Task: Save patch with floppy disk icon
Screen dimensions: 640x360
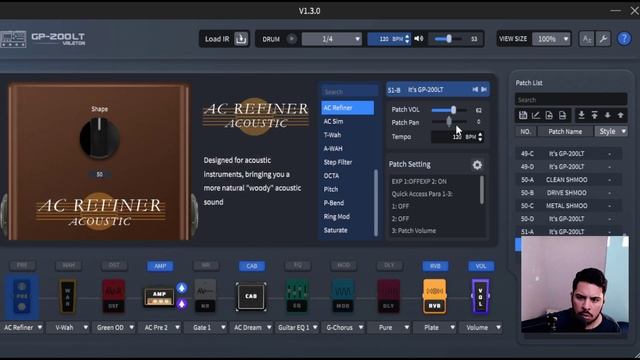Action: click(x=523, y=116)
